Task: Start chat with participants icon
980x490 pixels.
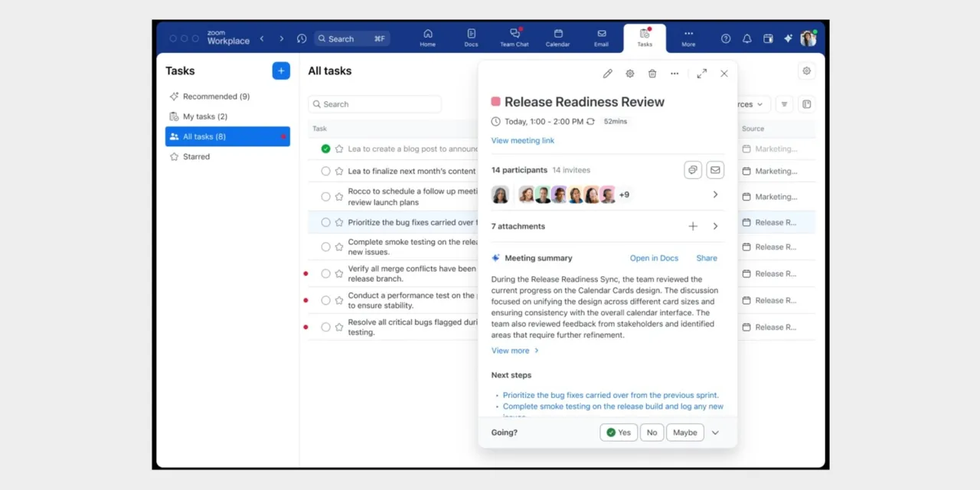Action: tap(693, 170)
